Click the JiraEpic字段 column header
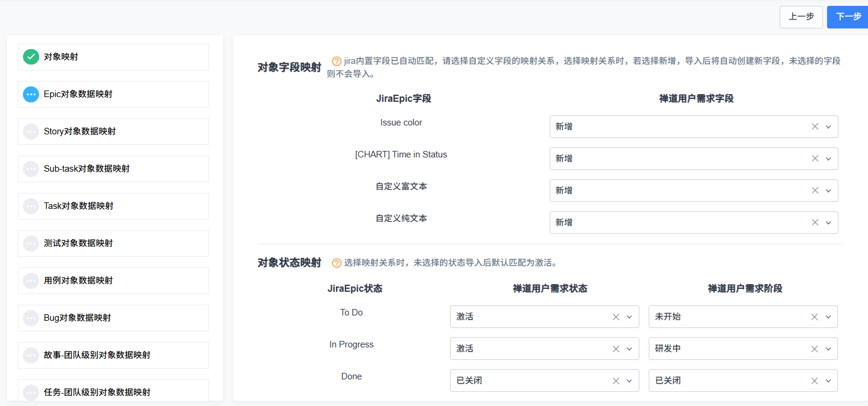The image size is (868, 406). pos(403,99)
